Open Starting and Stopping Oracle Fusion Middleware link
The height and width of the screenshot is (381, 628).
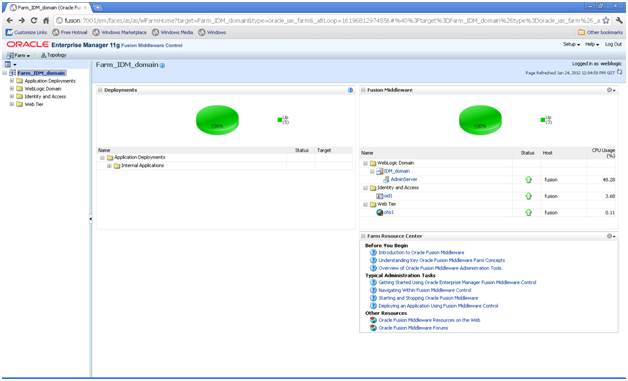[428, 298]
